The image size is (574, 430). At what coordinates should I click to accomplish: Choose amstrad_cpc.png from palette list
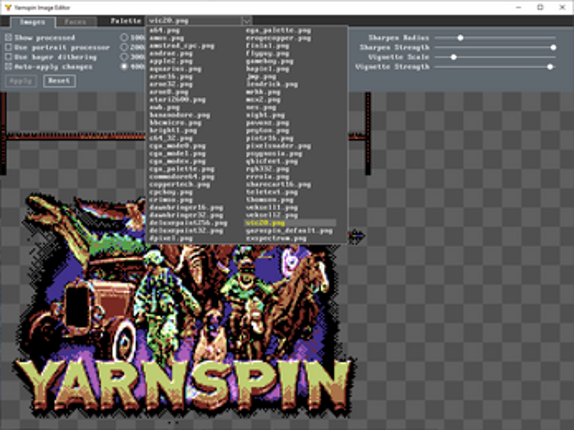[x=182, y=46]
